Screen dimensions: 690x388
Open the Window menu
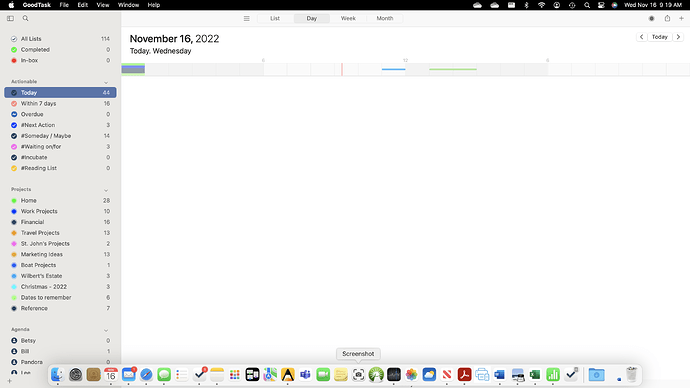[128, 5]
